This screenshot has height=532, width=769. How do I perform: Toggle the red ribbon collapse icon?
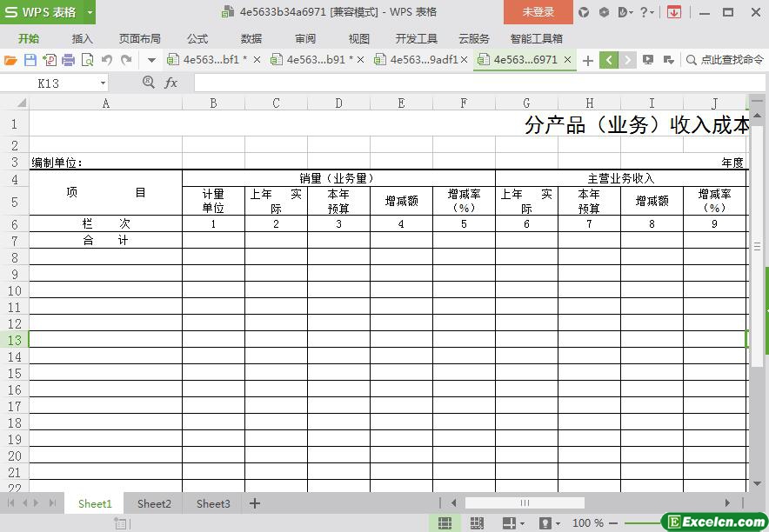click(674, 12)
